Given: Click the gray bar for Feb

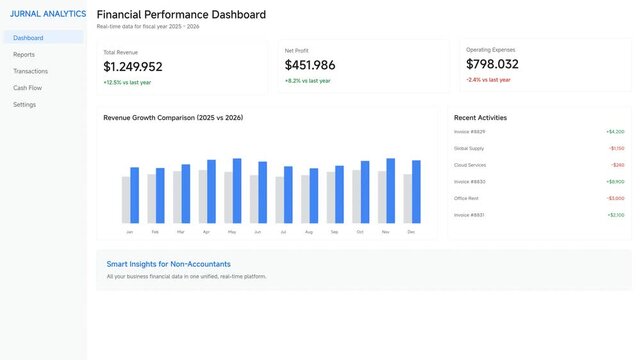Looking at the screenshot, I should [x=152, y=199].
